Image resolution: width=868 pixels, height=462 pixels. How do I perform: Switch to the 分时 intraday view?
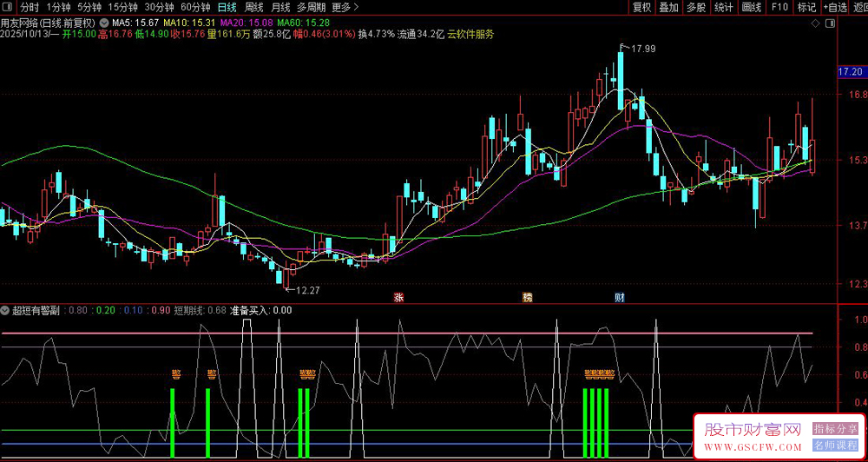tap(30, 7)
